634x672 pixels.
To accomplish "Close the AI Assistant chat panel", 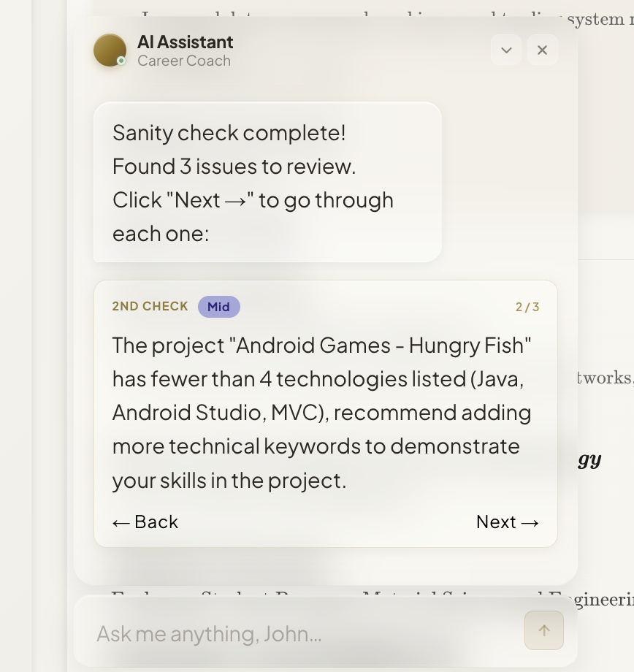I will coord(542,50).
